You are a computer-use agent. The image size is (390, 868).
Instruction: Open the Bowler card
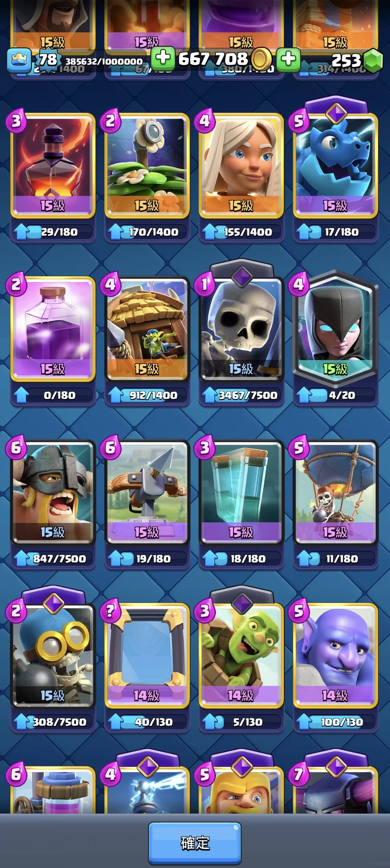coord(335,655)
